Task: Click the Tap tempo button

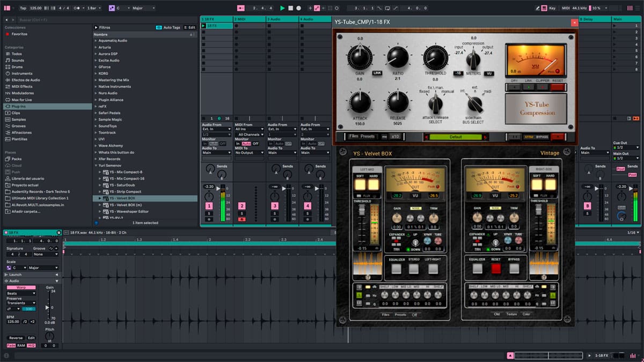Action: (x=23, y=8)
